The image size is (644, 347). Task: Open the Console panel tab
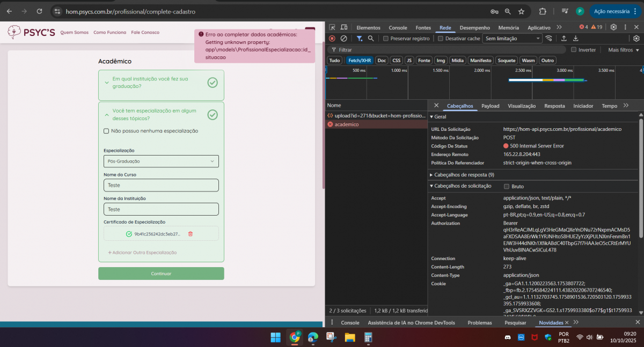[x=398, y=27]
